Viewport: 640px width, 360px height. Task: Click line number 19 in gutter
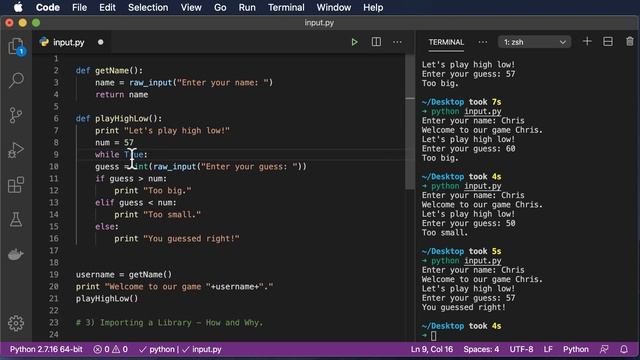(53, 274)
